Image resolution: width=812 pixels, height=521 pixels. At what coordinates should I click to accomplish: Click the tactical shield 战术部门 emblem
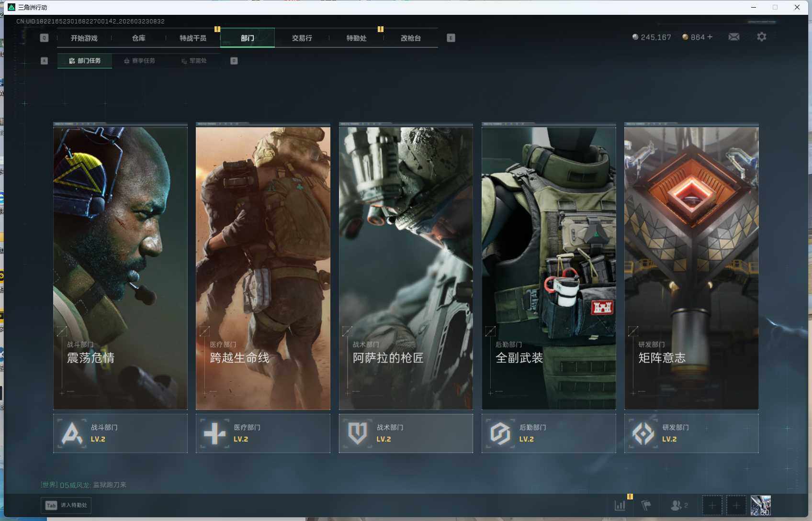pyautogui.click(x=358, y=433)
